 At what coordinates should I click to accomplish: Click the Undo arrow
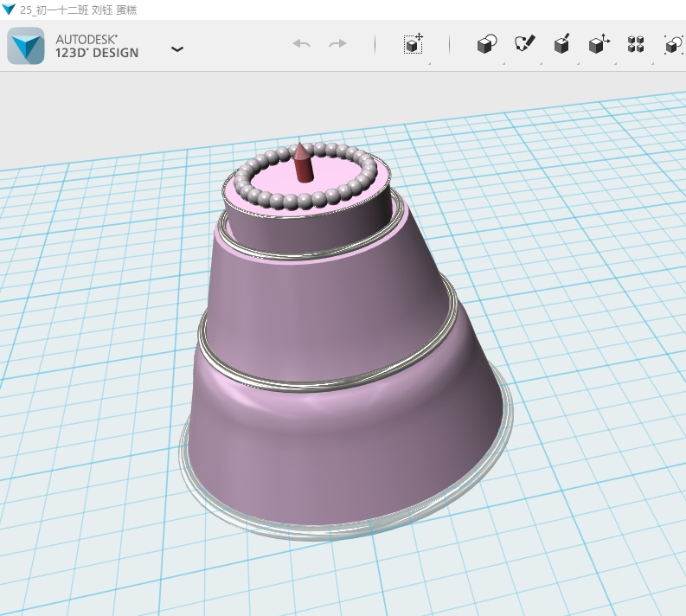(x=301, y=44)
